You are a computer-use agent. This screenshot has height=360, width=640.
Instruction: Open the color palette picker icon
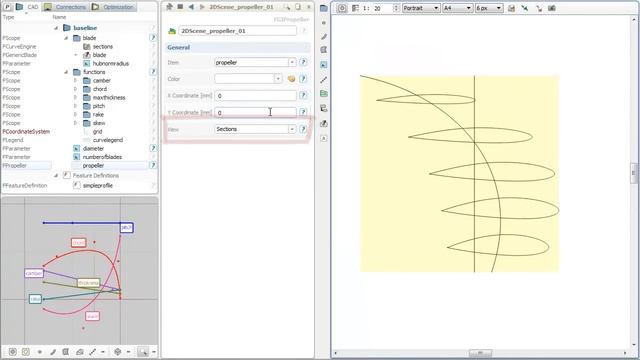click(291, 79)
